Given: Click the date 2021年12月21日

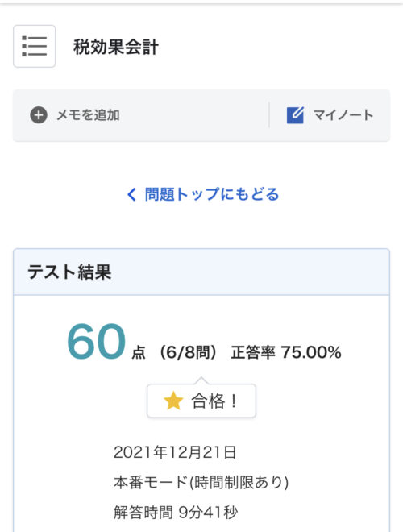Looking at the screenshot, I should 175,452.
